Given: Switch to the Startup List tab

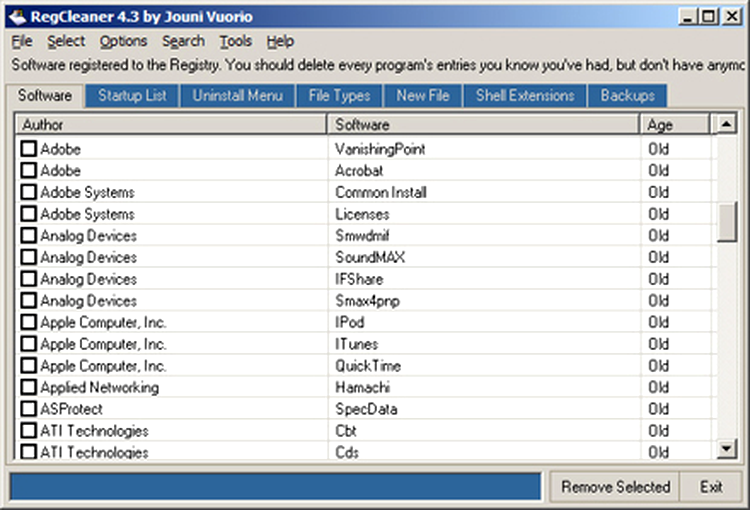Looking at the screenshot, I should (132, 95).
